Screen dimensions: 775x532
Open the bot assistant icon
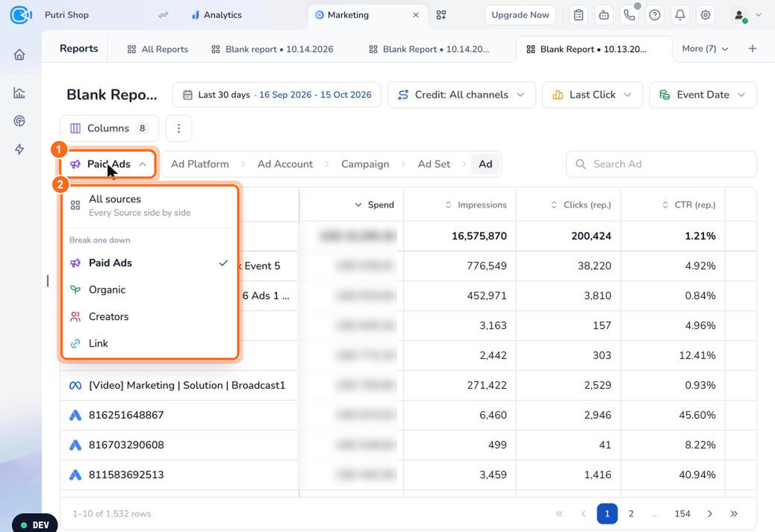point(604,15)
